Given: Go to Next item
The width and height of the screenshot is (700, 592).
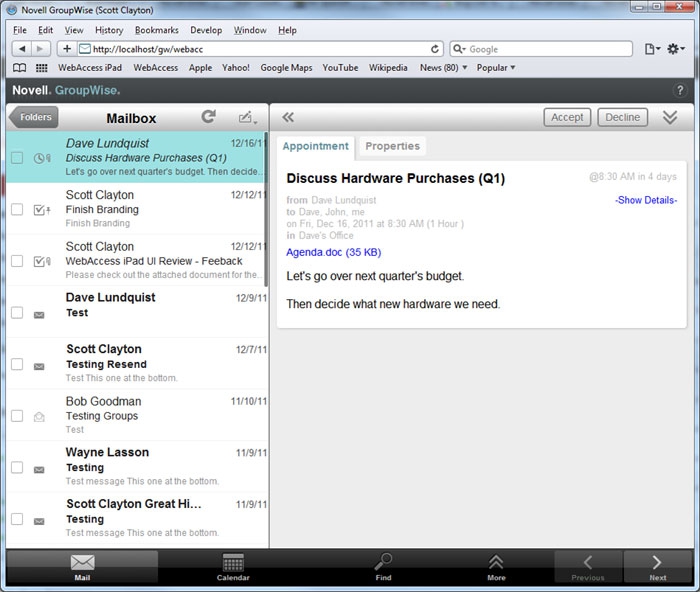Looking at the screenshot, I should [657, 567].
